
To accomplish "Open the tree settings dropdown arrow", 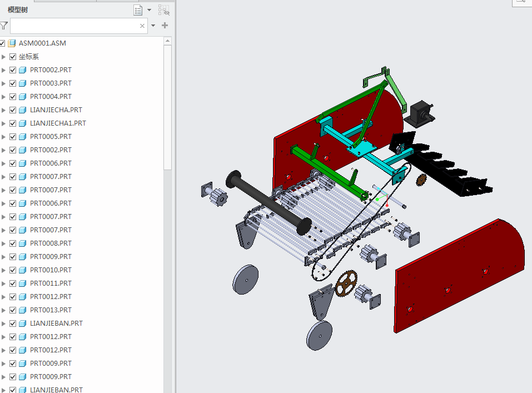I will coord(149,10).
